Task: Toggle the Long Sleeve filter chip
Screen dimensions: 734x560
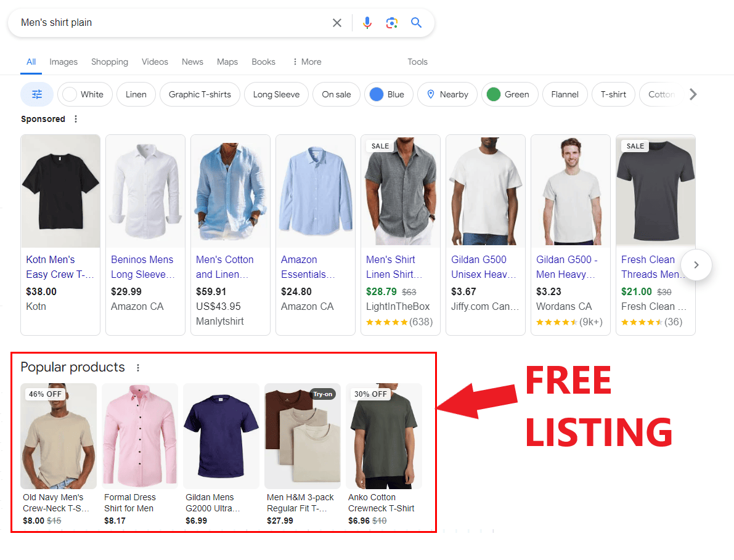Action: tap(276, 94)
